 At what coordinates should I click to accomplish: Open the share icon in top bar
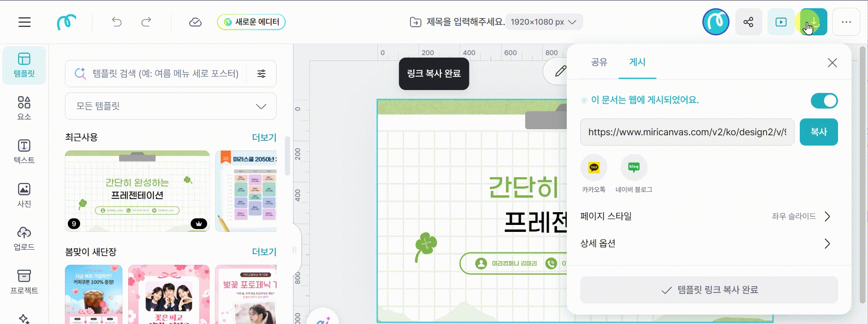coord(748,22)
